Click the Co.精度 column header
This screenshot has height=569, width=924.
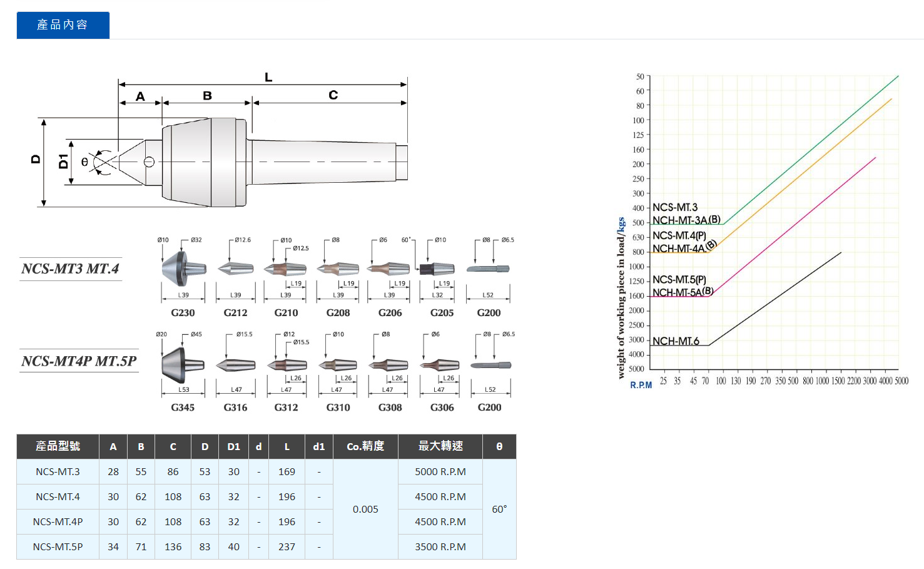click(365, 446)
